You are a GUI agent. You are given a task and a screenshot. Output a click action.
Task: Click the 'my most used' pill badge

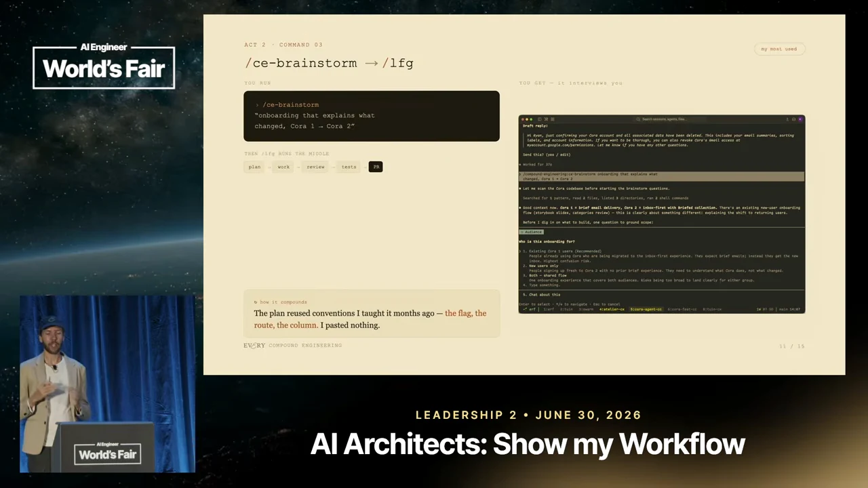[x=778, y=49]
